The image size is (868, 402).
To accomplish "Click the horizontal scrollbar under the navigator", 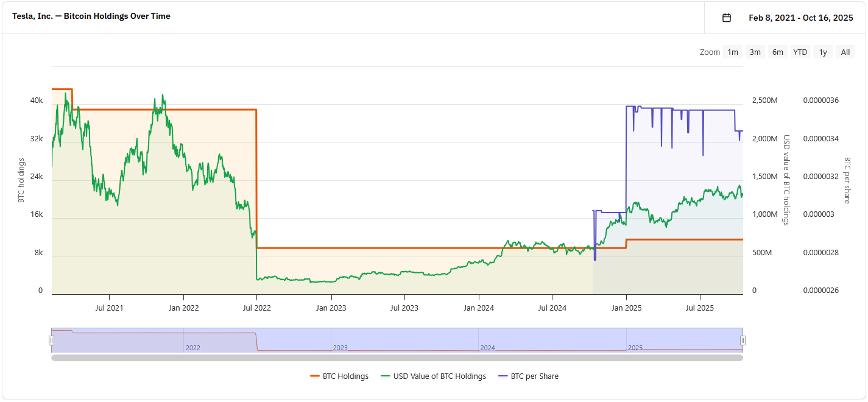I will (397, 358).
